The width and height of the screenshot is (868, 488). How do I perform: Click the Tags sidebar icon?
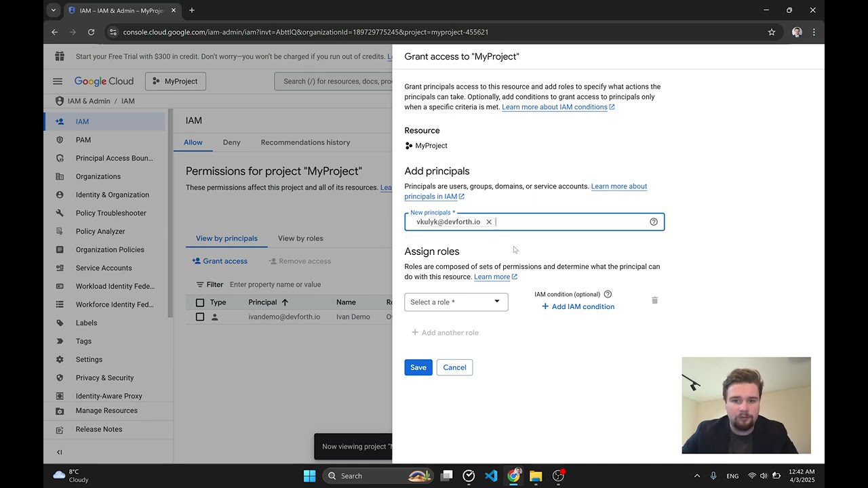click(x=60, y=341)
